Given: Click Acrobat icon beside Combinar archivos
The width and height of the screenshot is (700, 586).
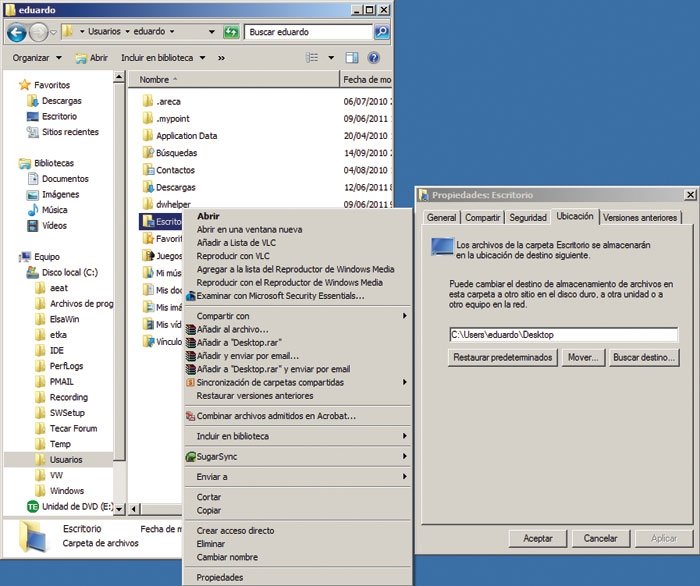Looking at the screenshot, I should click(191, 416).
